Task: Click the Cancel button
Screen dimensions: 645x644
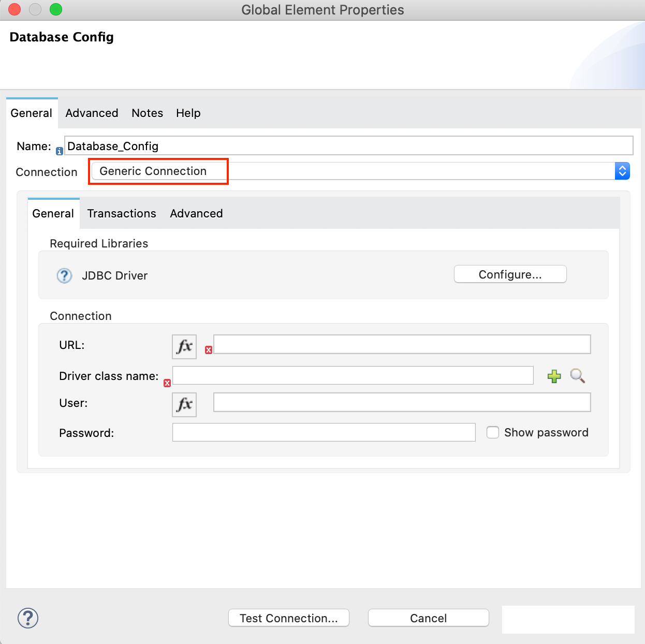Action: pyautogui.click(x=428, y=618)
